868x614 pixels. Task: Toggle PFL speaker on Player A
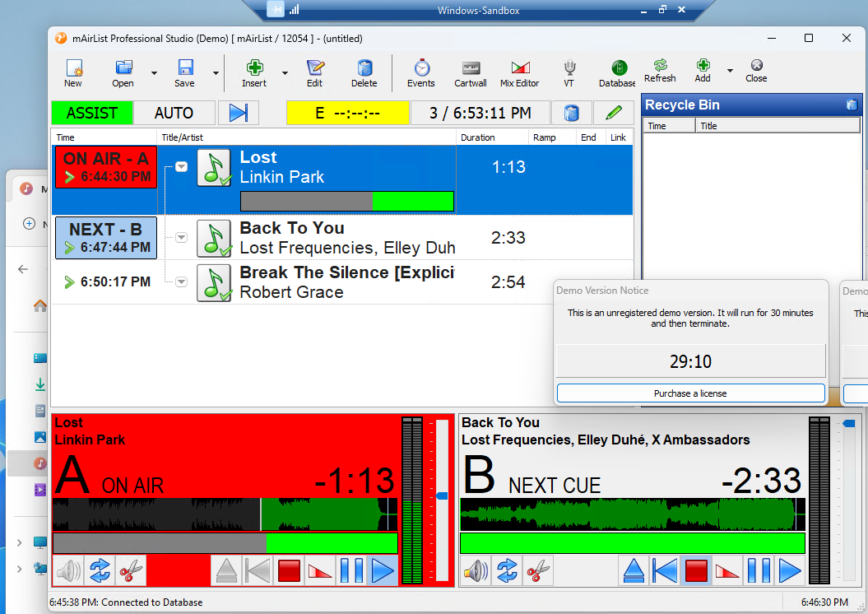[68, 570]
